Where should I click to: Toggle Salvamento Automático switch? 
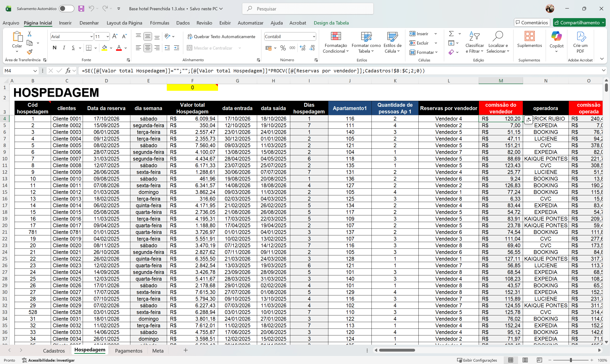(x=66, y=9)
